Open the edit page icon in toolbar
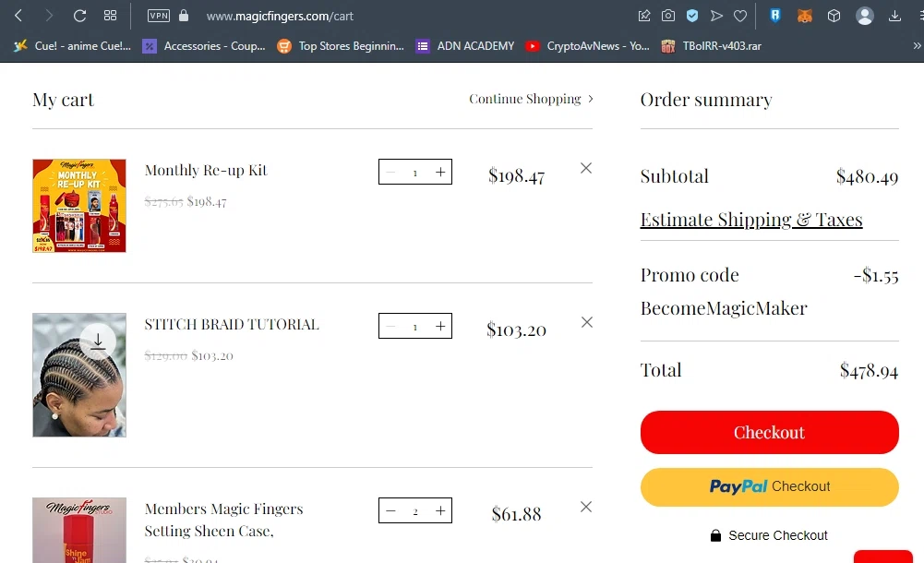924x563 pixels. [x=644, y=16]
